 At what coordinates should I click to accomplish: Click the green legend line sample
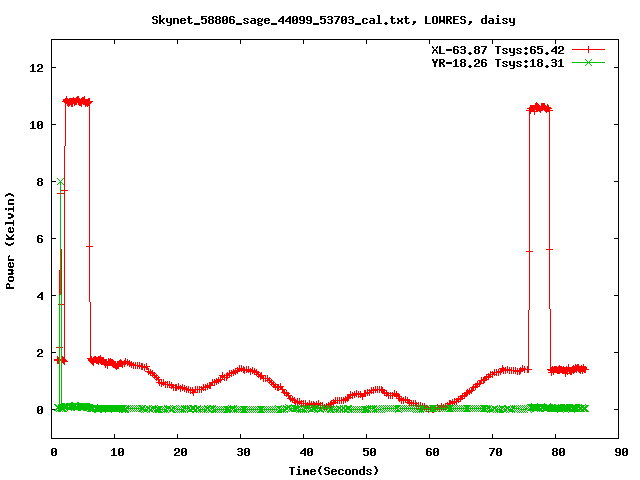point(588,62)
